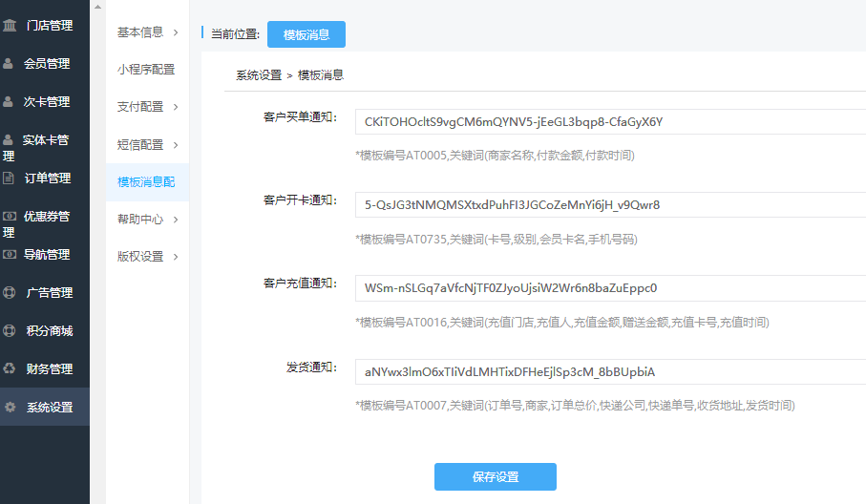
Task: Click the 客户买单通知 label
Action: click(x=300, y=117)
